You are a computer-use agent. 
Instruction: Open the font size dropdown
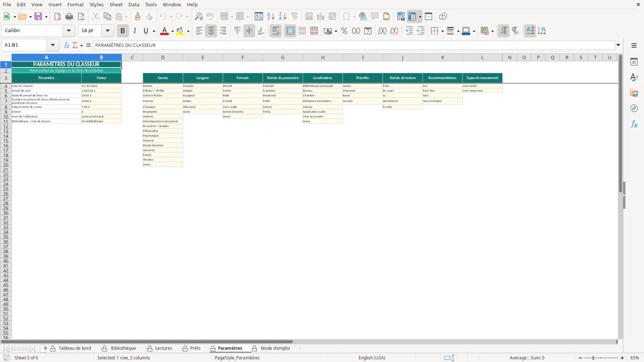point(107,31)
